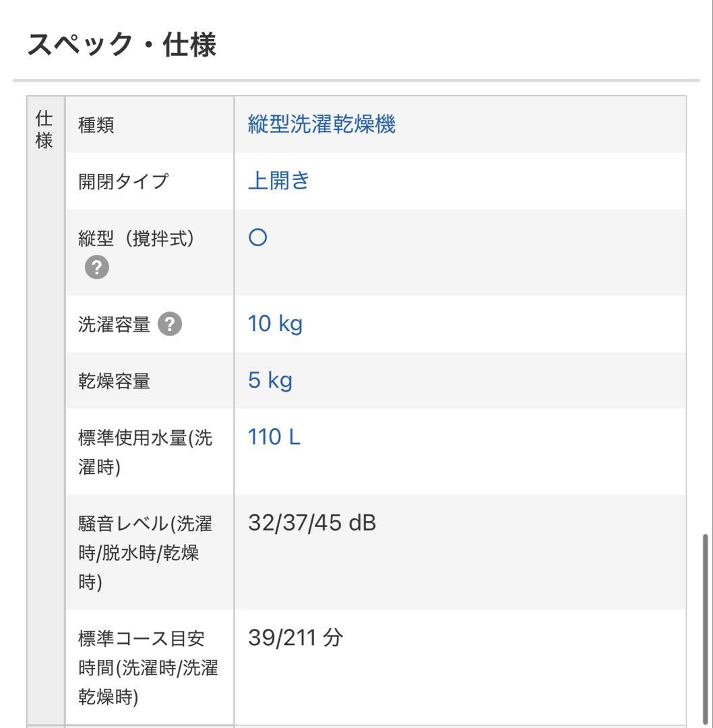Viewport: 713px width, 728px height.
Task: Select the 10 kg washing capacity link
Action: pos(275,324)
